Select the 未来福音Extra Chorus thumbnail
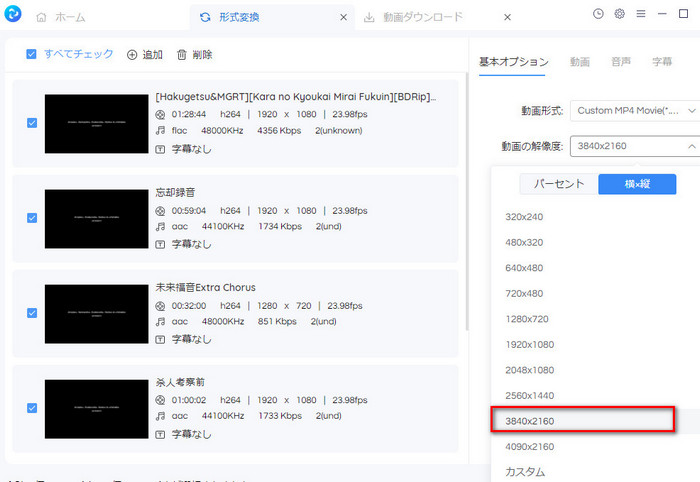700x482 pixels. [96, 314]
